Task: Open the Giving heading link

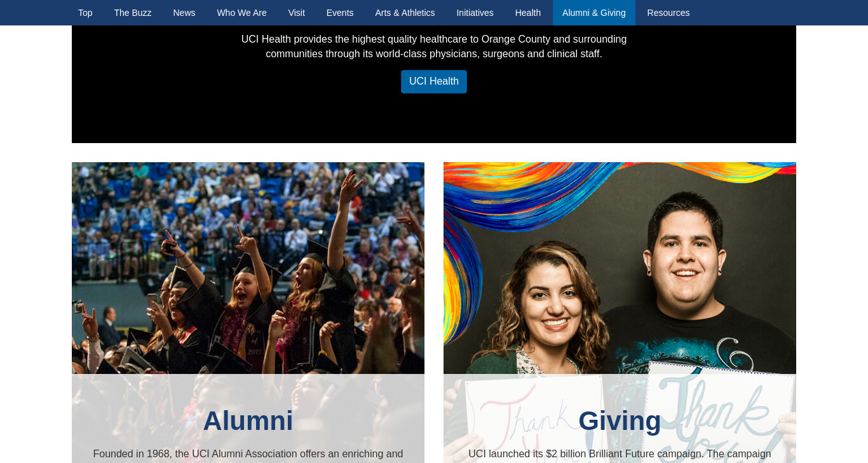Action: tap(620, 421)
